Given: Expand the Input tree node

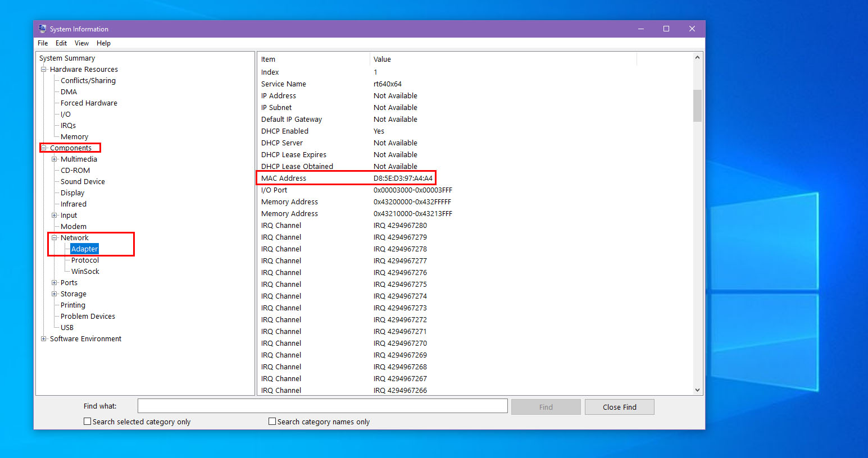Looking at the screenshot, I should pos(54,216).
